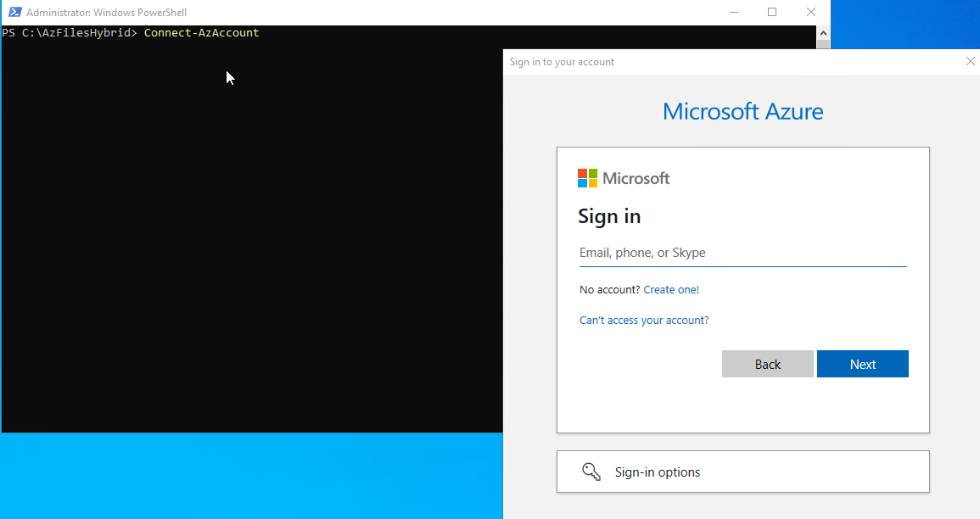Maximize the Windows PowerShell window
The height and width of the screenshot is (519, 980).
click(x=772, y=12)
